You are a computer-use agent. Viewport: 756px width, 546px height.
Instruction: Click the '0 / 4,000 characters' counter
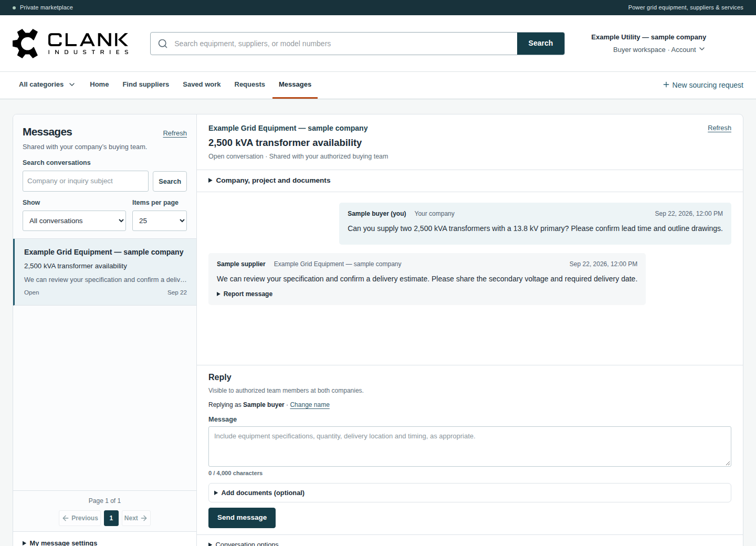235,473
